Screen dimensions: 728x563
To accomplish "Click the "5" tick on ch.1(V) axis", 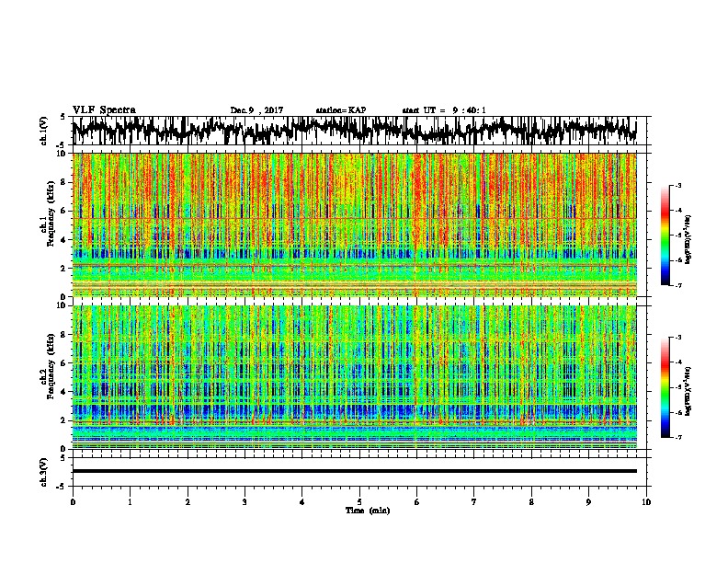I will [63, 117].
